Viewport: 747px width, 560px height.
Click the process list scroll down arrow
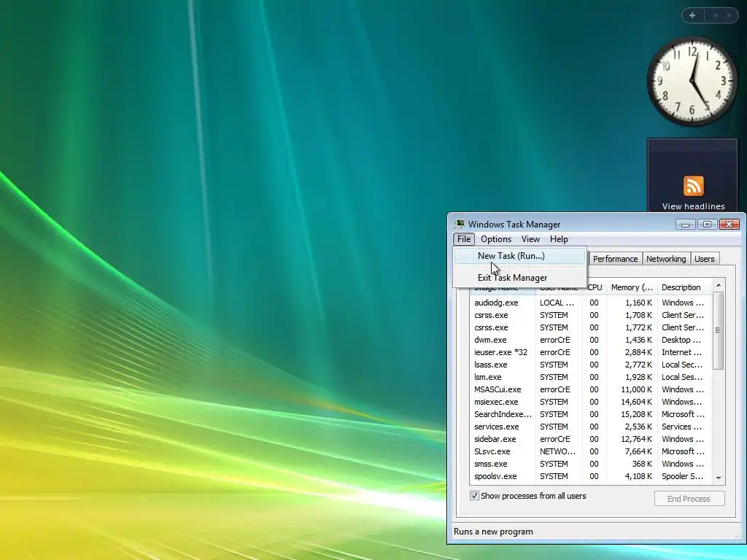(719, 478)
